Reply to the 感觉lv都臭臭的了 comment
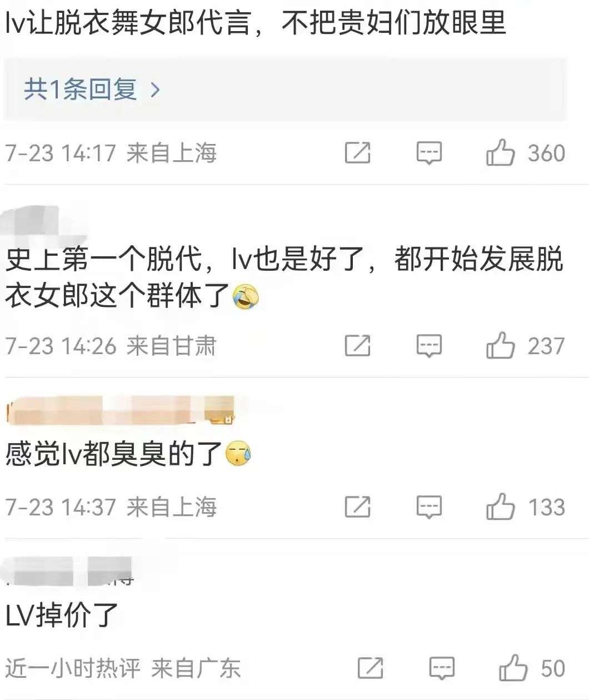The height and width of the screenshot is (700, 589). (x=429, y=507)
